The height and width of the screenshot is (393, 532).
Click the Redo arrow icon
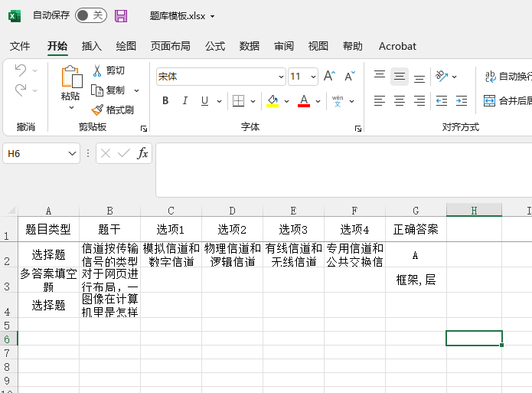coord(21,90)
